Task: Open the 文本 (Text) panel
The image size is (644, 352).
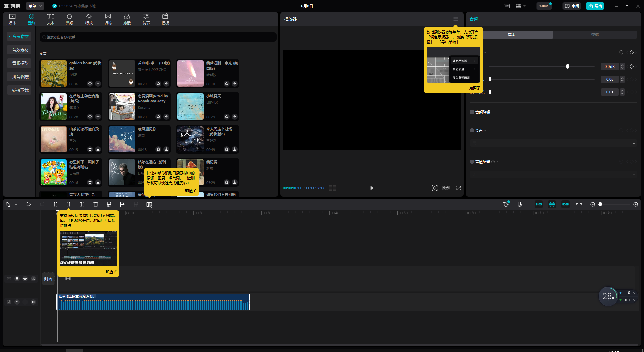Action: (51, 19)
